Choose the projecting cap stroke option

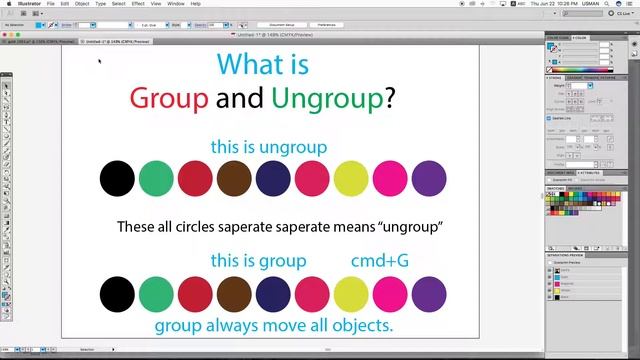coord(581,93)
